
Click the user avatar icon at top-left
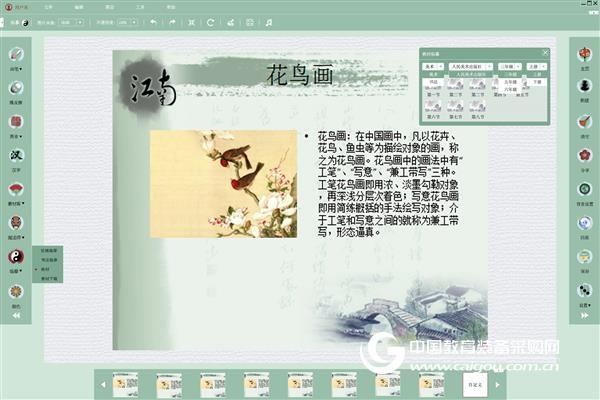[x=9, y=7]
